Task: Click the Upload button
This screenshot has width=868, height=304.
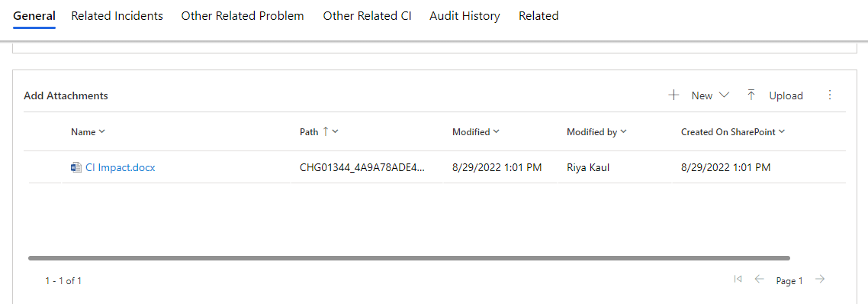Action: [x=775, y=95]
